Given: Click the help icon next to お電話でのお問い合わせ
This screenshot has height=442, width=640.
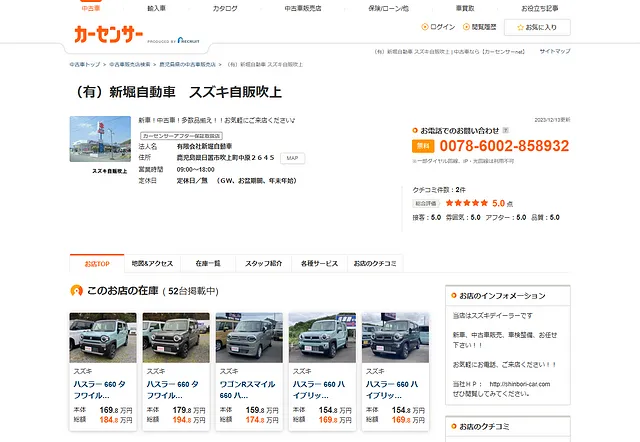Looking at the screenshot, I should 505,130.
